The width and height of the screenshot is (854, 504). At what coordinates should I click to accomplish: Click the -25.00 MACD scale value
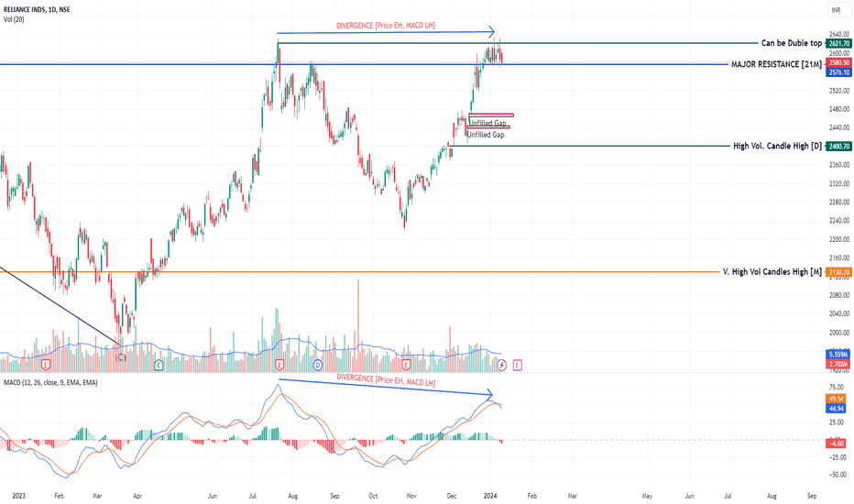point(837,457)
